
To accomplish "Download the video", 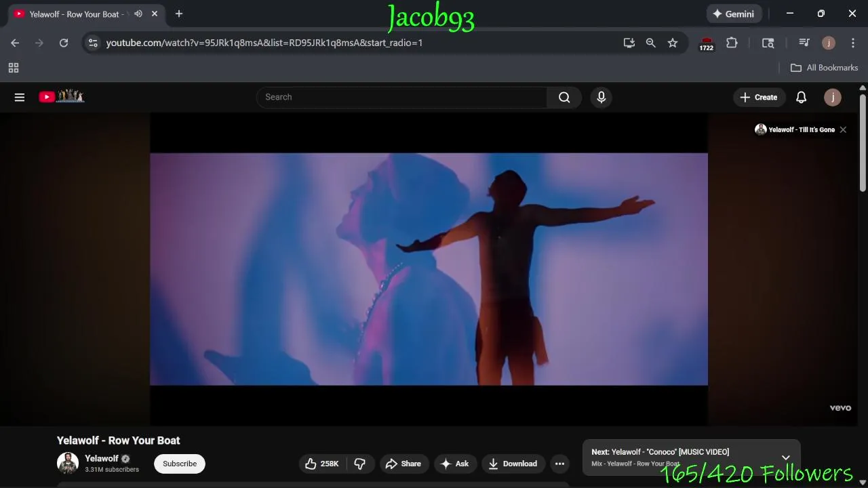I will pyautogui.click(x=513, y=464).
